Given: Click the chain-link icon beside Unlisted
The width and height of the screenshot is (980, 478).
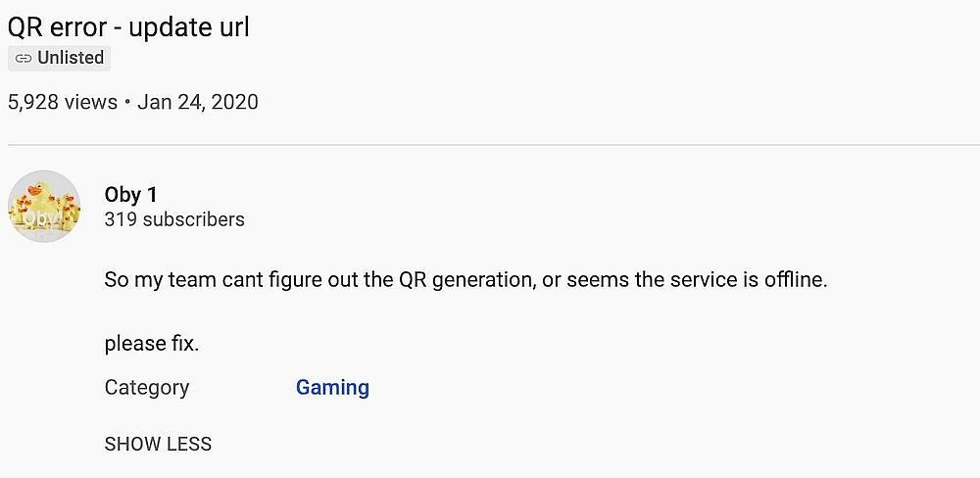Looking at the screenshot, I should (x=24, y=58).
